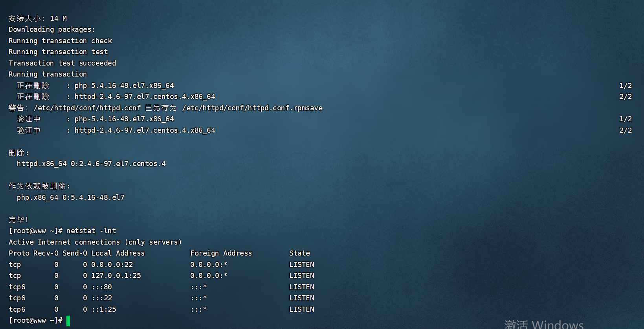Click LISTEN state in the 127.0.0.1:25 row
This screenshot has height=329, width=644.
coord(302,276)
